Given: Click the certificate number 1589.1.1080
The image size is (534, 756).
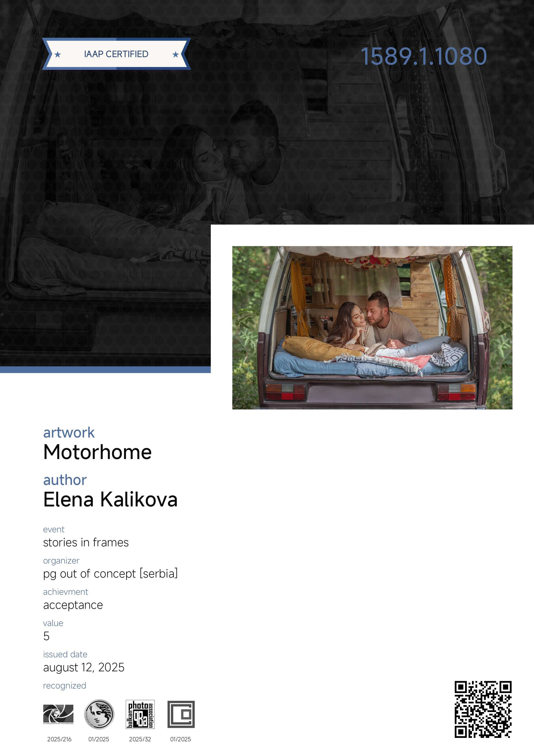Looking at the screenshot, I should pos(424,56).
